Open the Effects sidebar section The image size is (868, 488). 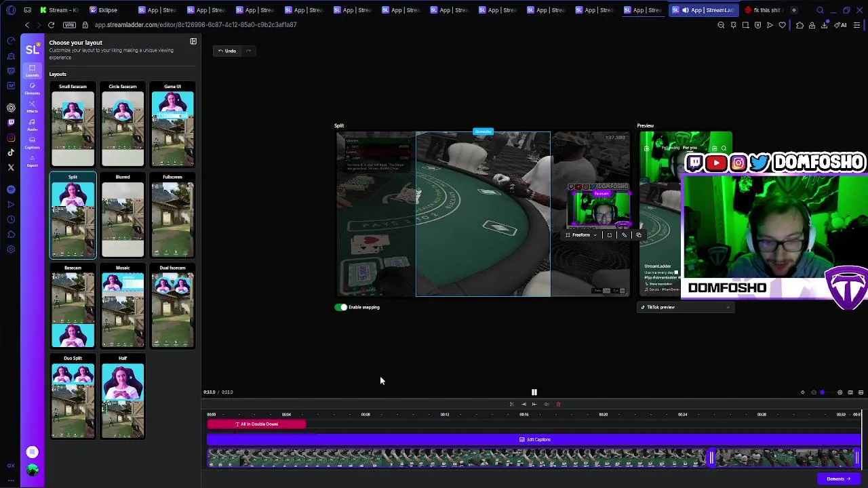point(32,106)
